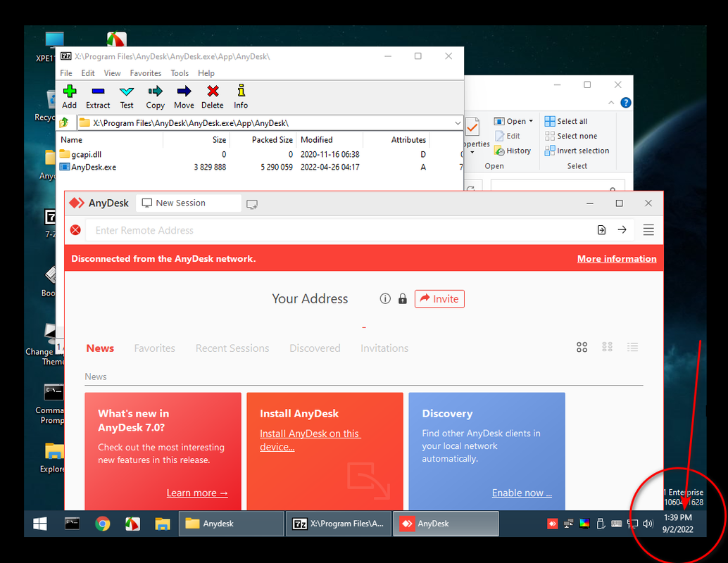Select the gcapi.dll folder row
728x563 pixels.
[260, 154]
